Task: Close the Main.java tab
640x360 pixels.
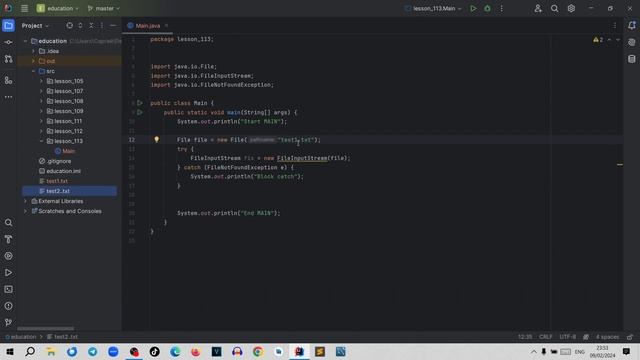Action: click(x=166, y=26)
